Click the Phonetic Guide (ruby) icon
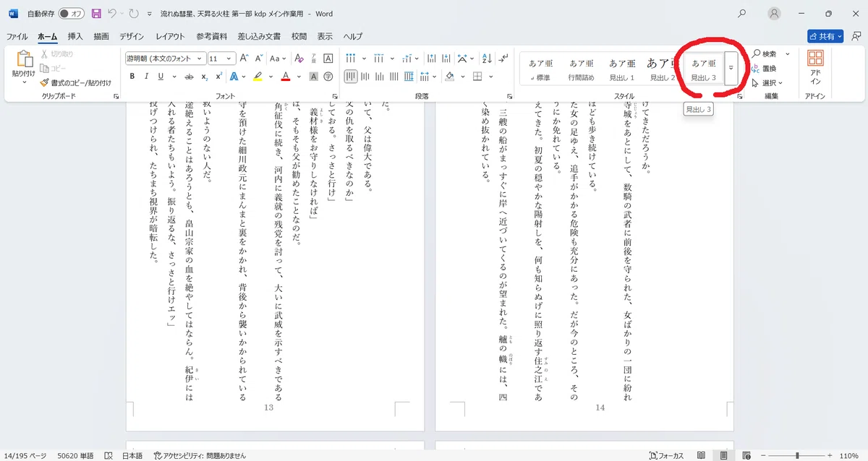The height and width of the screenshot is (461, 868). tap(314, 59)
